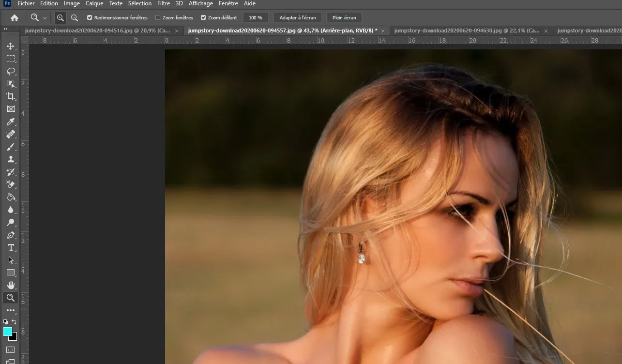This screenshot has width=622, height=364.
Task: Open the Filtre menu
Action: (164, 3)
